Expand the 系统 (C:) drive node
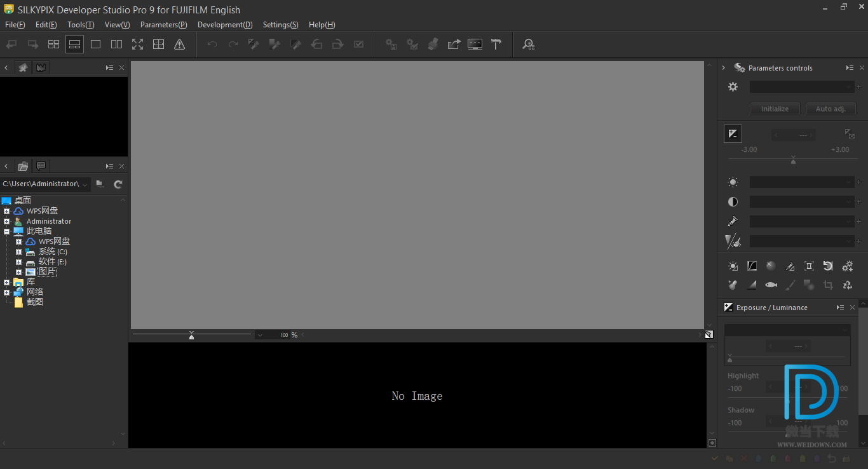 point(18,252)
